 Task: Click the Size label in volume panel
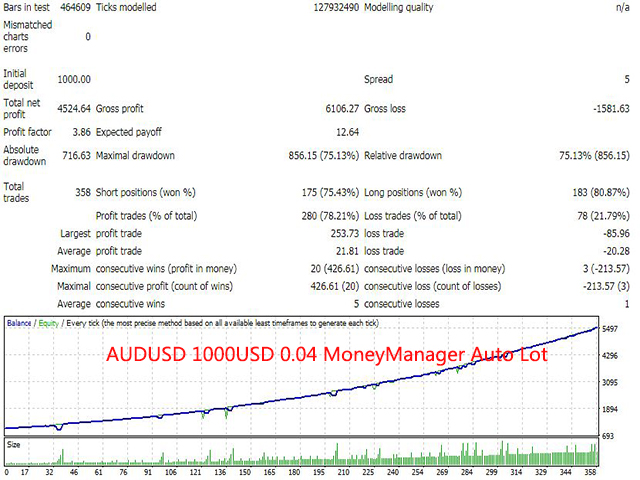[13, 444]
